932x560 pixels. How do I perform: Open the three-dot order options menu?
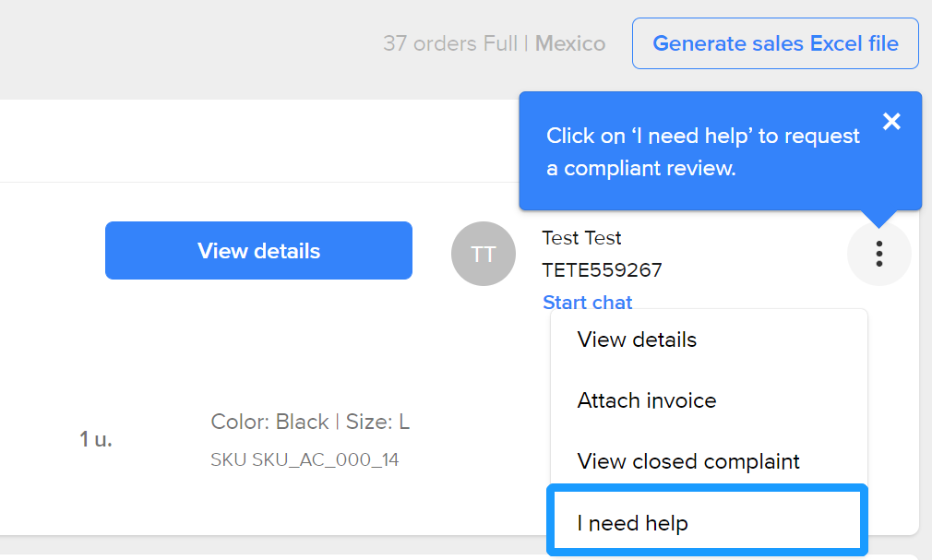(878, 254)
